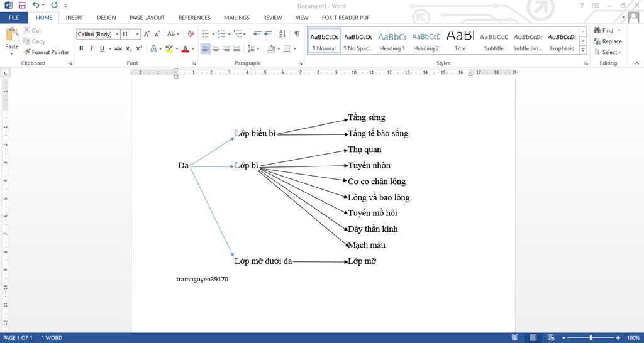Open the FILE tab
The image size is (644, 343).
pyautogui.click(x=14, y=18)
